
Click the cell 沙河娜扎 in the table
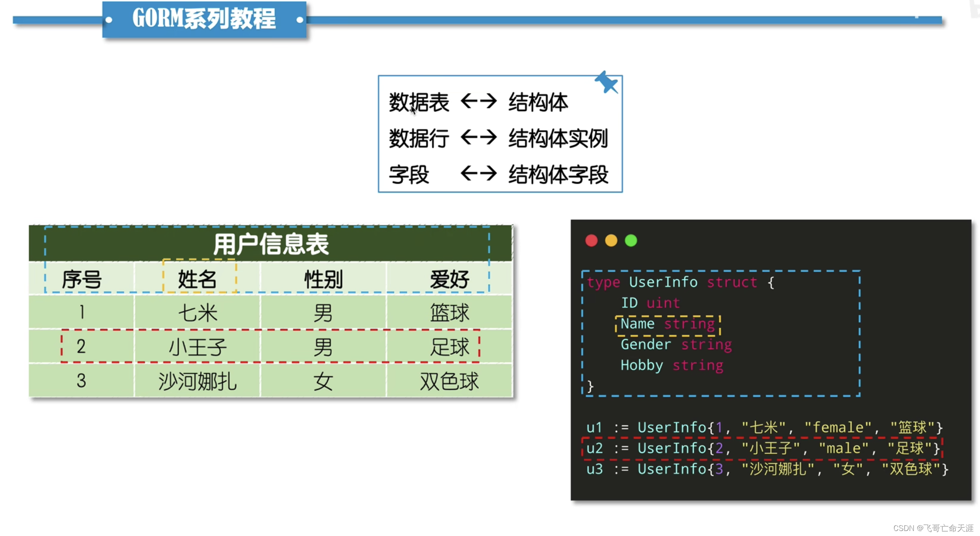point(197,381)
